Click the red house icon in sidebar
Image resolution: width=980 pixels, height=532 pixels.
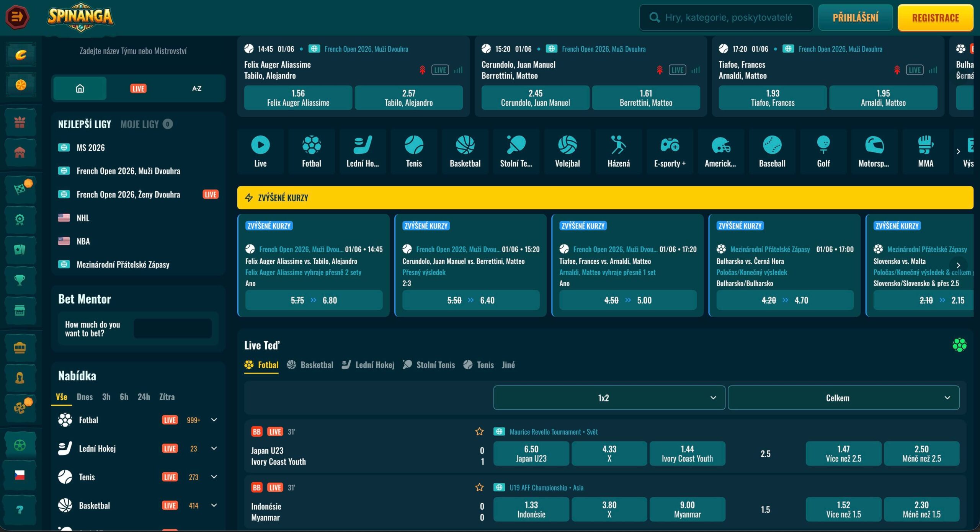[20, 152]
